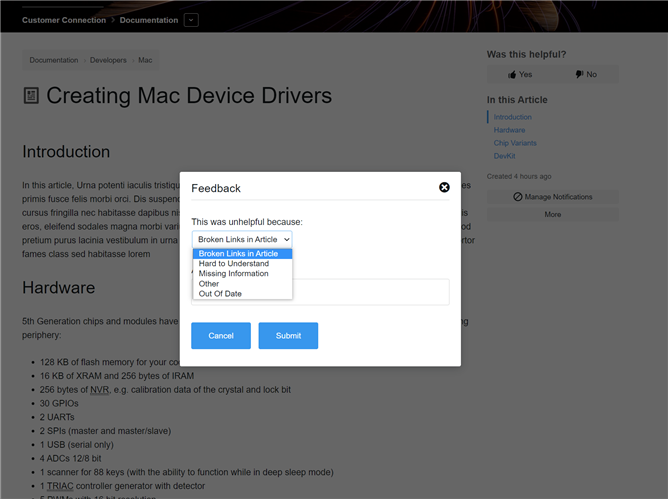Pick 'Out Of Date' option
This screenshot has height=499, width=668.
coord(242,294)
